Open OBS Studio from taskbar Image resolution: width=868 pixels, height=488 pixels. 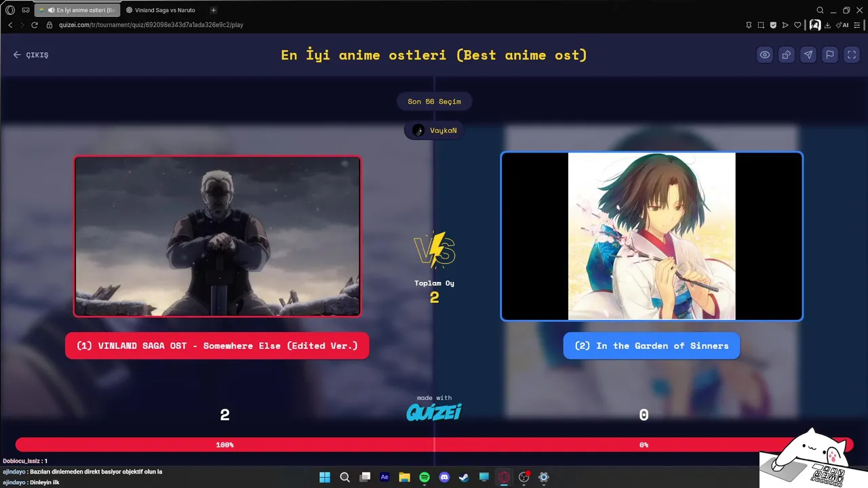(524, 477)
